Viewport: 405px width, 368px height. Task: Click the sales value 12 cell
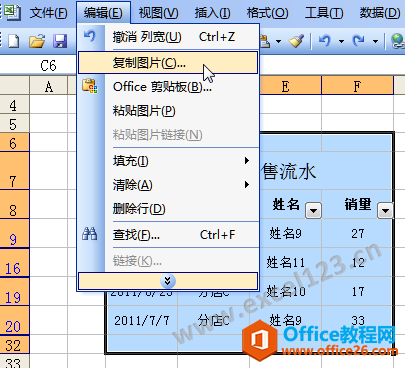pyautogui.click(x=357, y=262)
